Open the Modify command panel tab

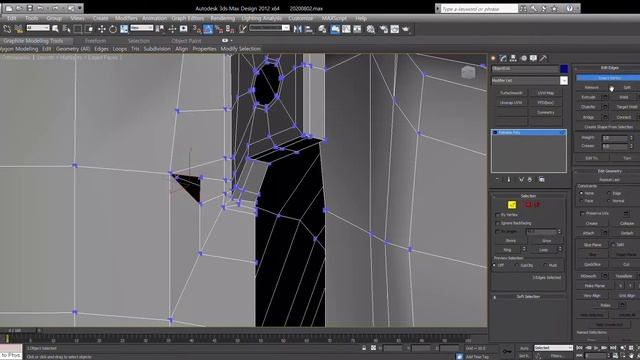pos(503,58)
